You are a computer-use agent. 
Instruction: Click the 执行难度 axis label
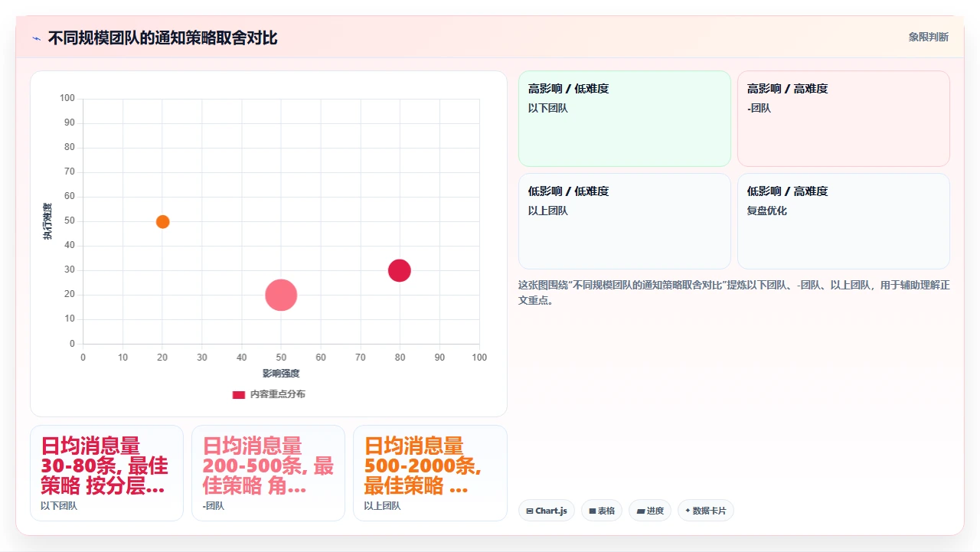(47, 221)
